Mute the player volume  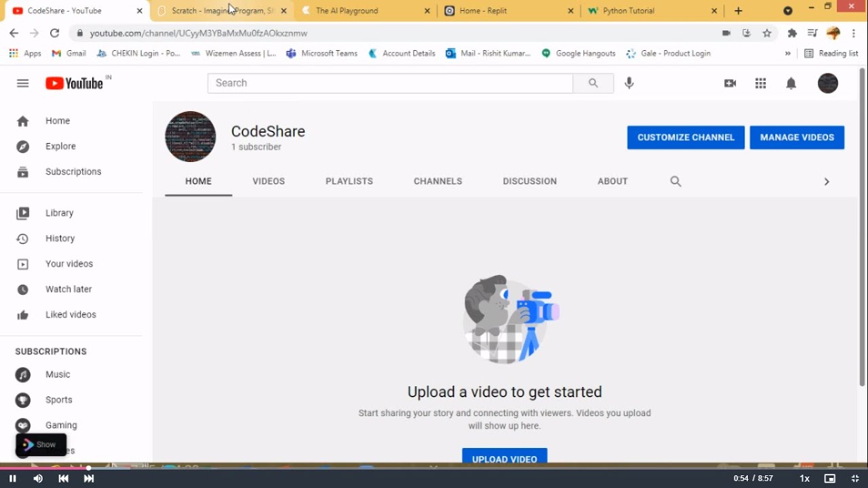tap(38, 479)
